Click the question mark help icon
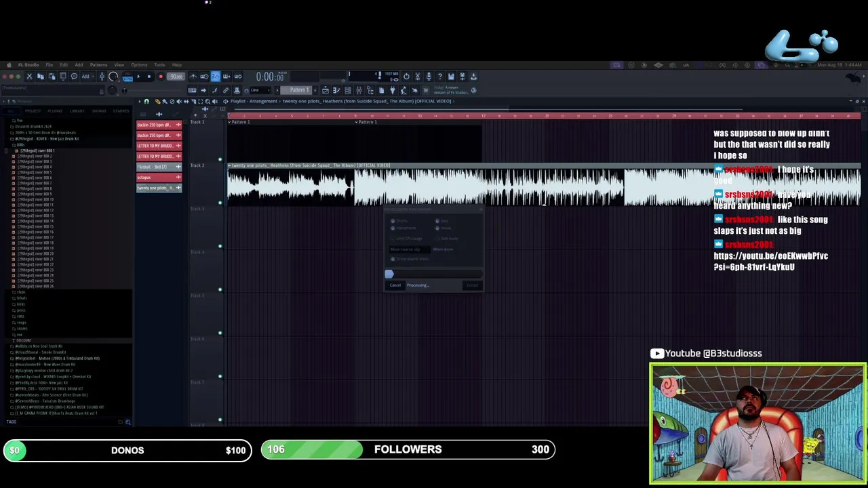The width and height of the screenshot is (868, 488). pyautogui.click(x=440, y=77)
